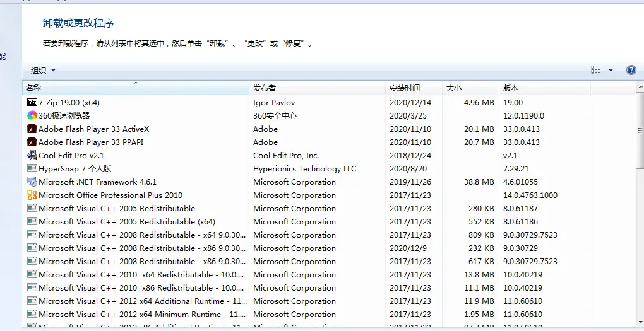Image resolution: width=644 pixels, height=331 pixels.
Task: Click the Adobe Flash Player 33 ActiveX icon
Action: tap(32, 129)
